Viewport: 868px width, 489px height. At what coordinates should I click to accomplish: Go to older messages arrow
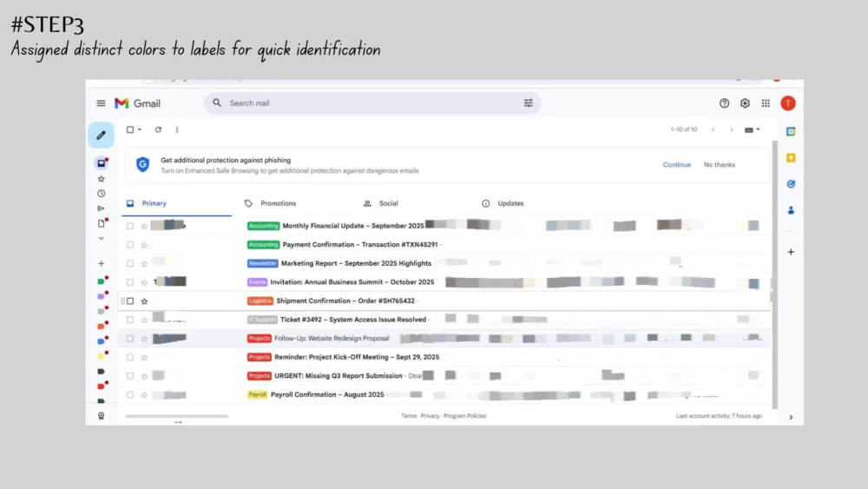(x=731, y=129)
